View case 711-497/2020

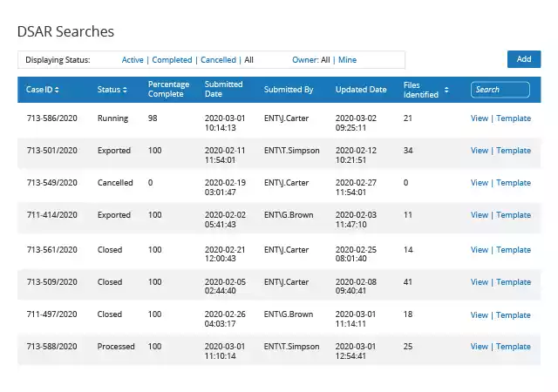(x=479, y=314)
